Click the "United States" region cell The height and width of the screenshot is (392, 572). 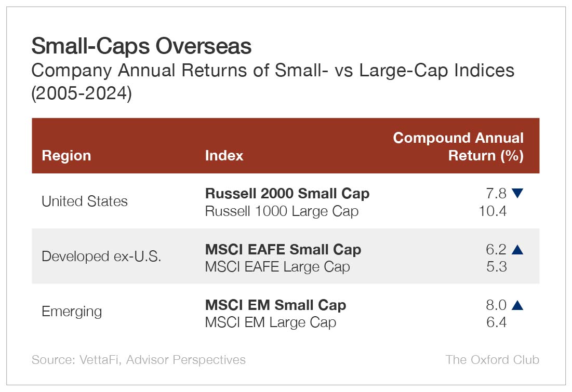tap(85, 201)
